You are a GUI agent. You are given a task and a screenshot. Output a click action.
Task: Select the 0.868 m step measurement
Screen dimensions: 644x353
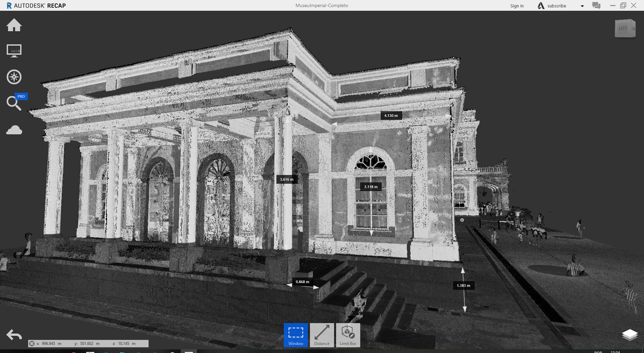click(302, 282)
